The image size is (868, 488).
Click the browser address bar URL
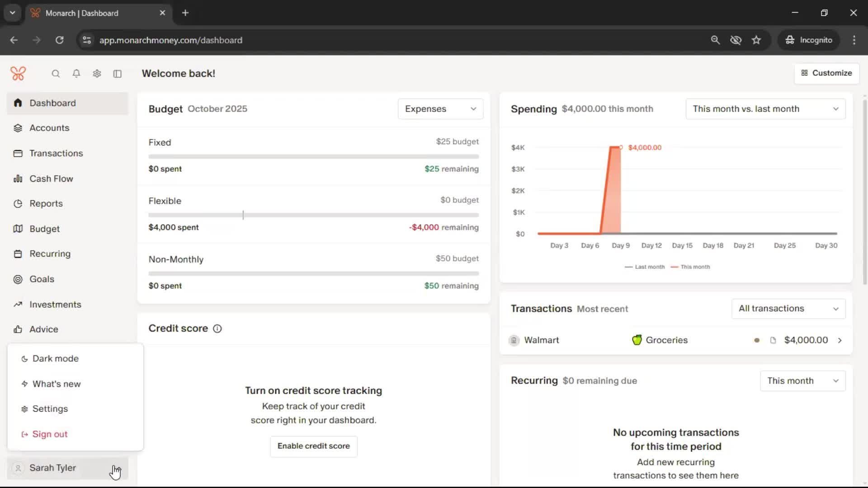coord(171,40)
